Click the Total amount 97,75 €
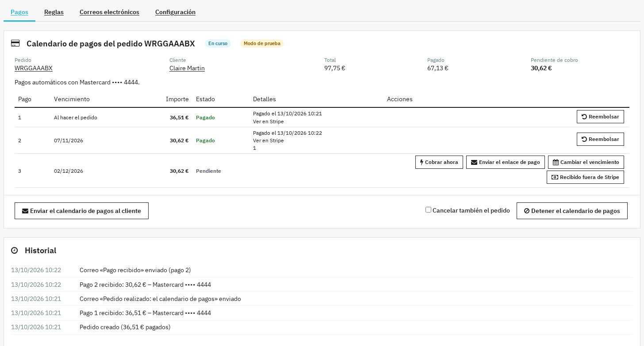Image resolution: width=644 pixels, height=346 pixels. [335, 68]
